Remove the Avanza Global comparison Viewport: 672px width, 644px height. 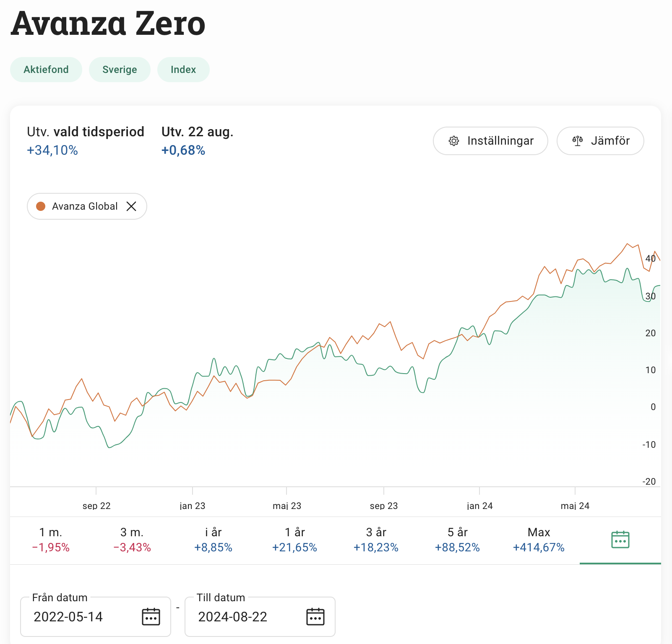[x=131, y=206]
